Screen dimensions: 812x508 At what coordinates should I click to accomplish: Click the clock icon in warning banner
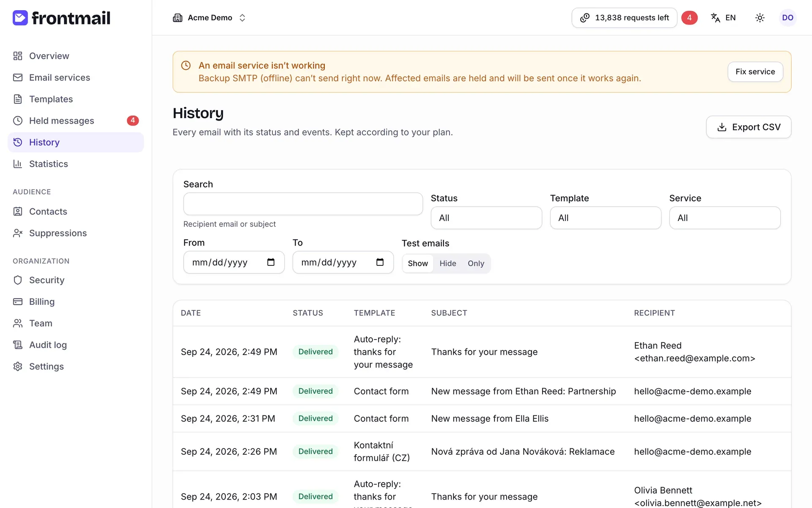click(x=186, y=66)
